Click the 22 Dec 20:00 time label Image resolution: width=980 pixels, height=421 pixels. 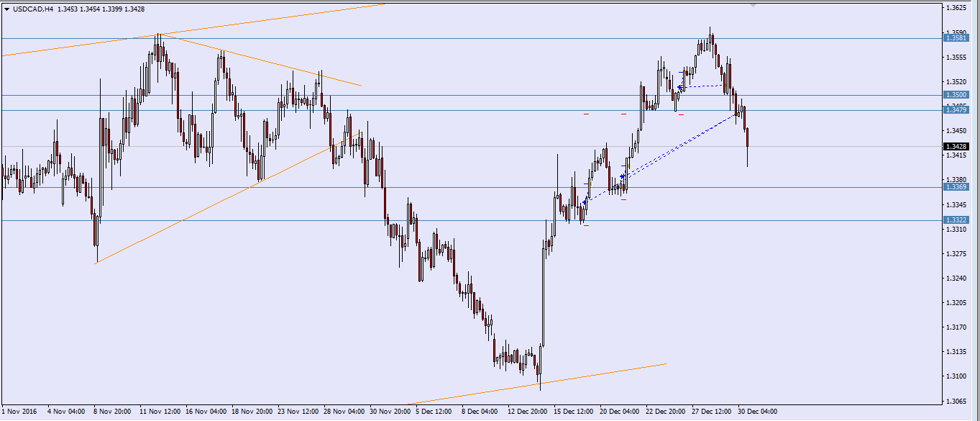(665, 412)
